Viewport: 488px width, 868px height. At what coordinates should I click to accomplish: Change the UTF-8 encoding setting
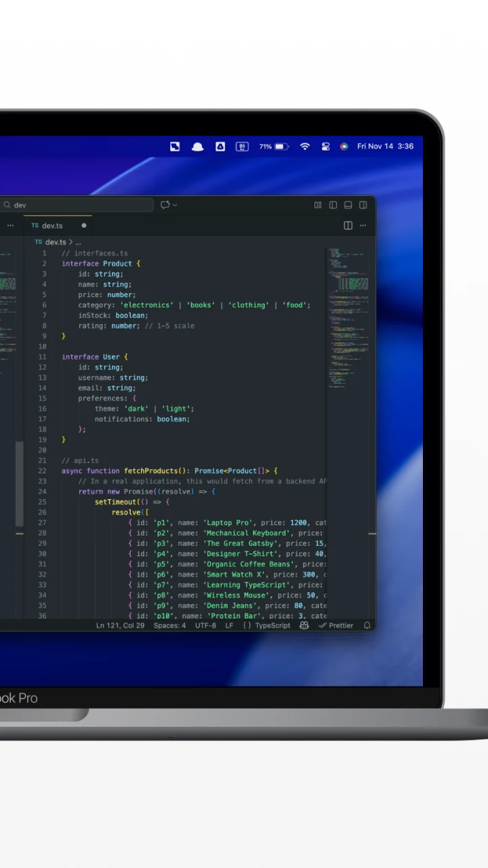pos(205,625)
